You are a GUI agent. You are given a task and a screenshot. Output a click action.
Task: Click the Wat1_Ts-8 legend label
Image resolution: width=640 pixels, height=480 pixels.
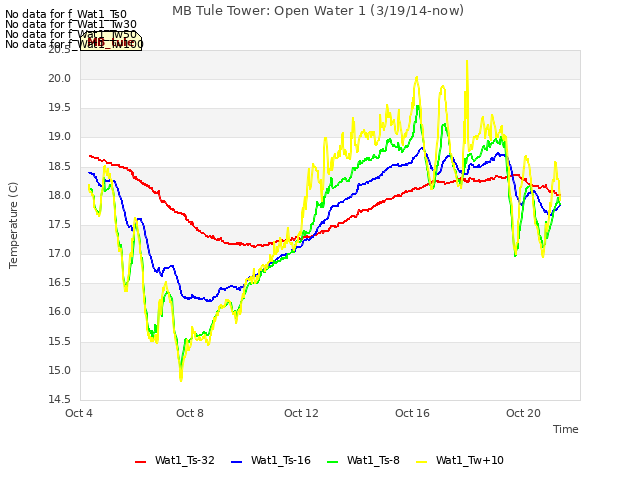373,460
